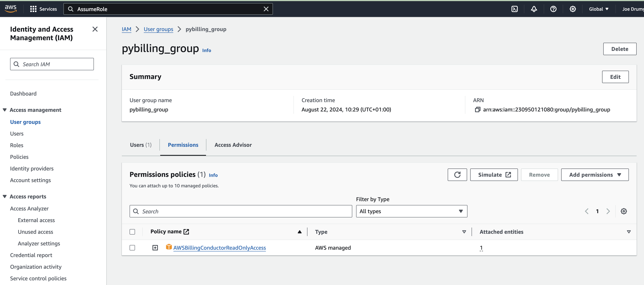Sort by Attached entities column arrow
This screenshot has height=285, width=644.
[628, 232]
